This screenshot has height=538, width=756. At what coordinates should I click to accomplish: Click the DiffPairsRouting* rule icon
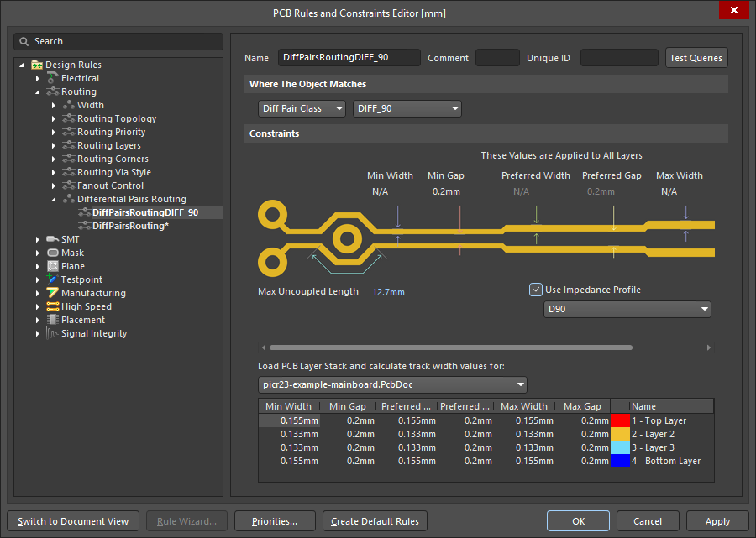[84, 226]
